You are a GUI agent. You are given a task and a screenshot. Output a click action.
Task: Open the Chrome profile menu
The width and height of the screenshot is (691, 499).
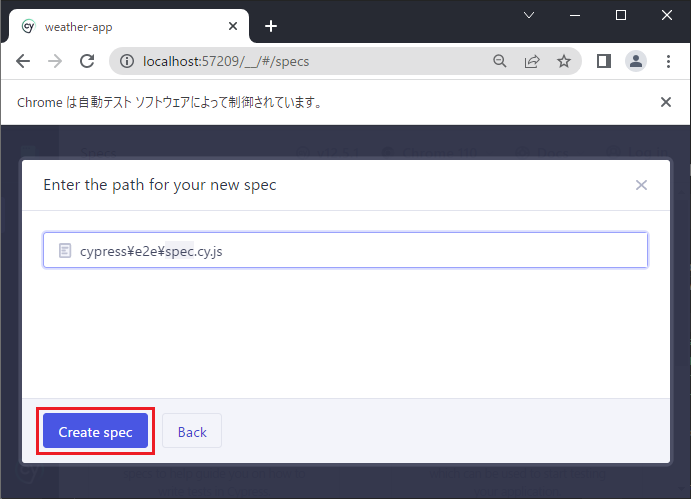pos(635,61)
